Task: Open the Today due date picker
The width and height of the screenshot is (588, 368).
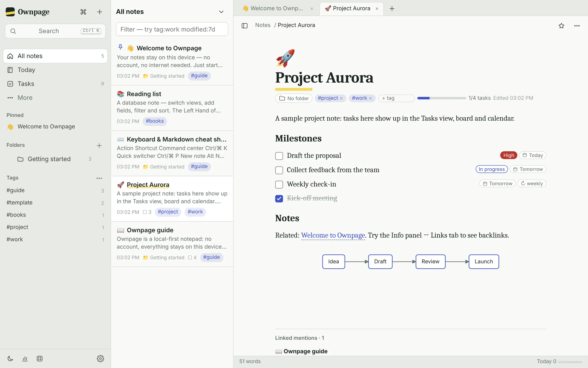Action: [x=533, y=155]
